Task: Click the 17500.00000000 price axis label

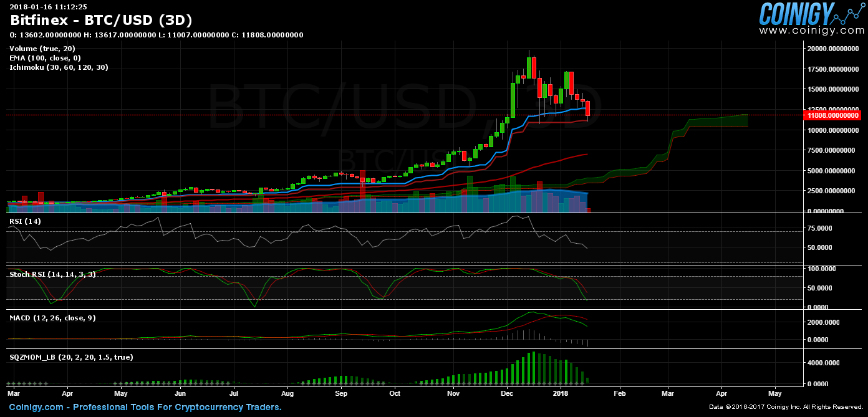Action: tap(834, 69)
